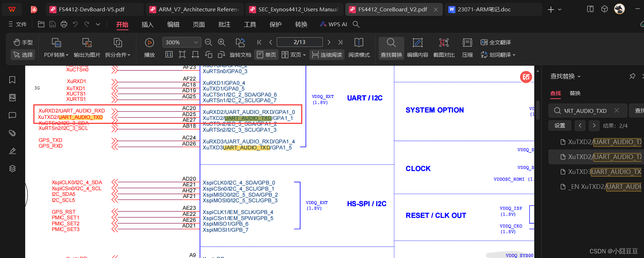Jump to the last page
Screen dimensions: 644x258
(340, 42)
